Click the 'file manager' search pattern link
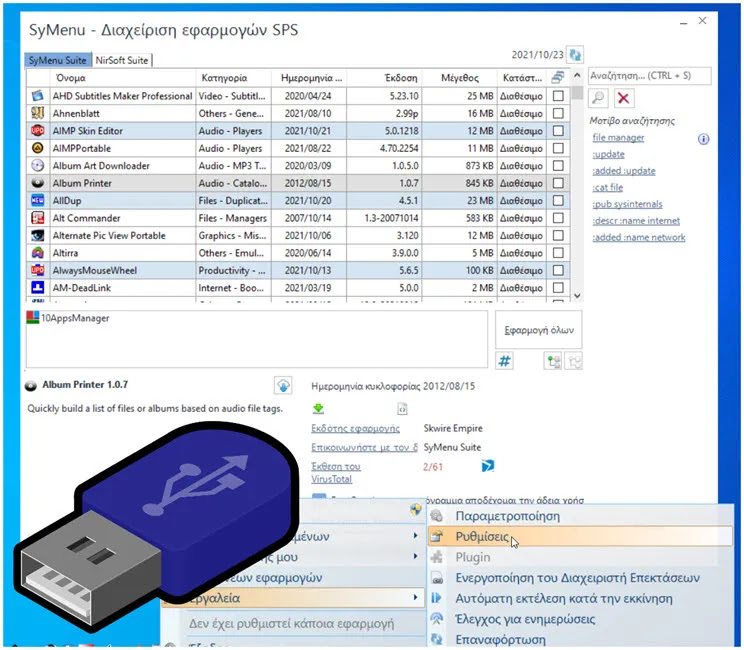Viewport: 744px width, 650px height. pyautogui.click(x=618, y=138)
